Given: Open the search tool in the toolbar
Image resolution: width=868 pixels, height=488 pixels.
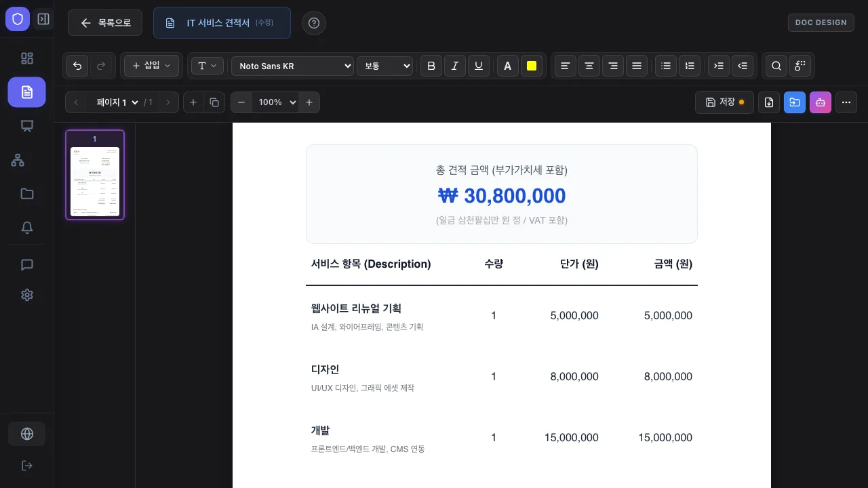Looking at the screenshot, I should click(x=776, y=66).
